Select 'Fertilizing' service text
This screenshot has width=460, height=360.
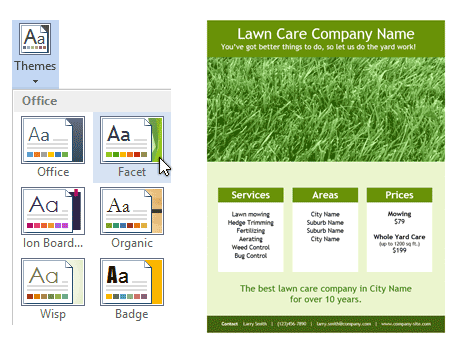point(251,231)
